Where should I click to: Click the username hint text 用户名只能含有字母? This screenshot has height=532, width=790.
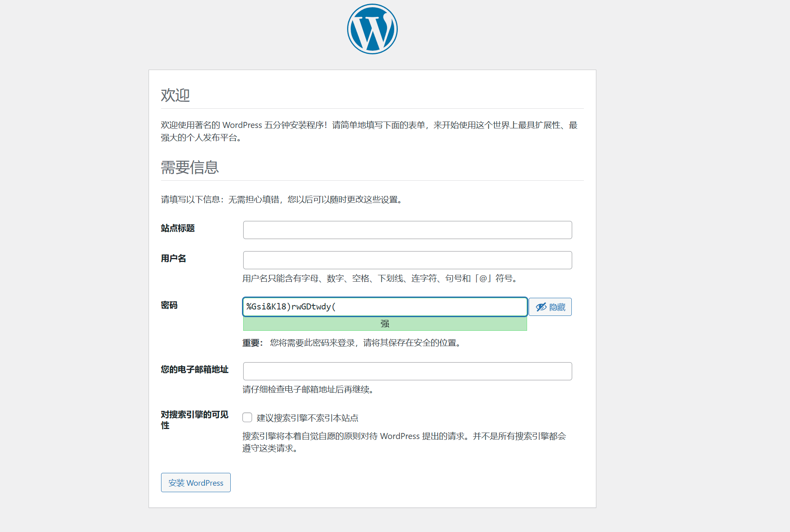point(380,278)
